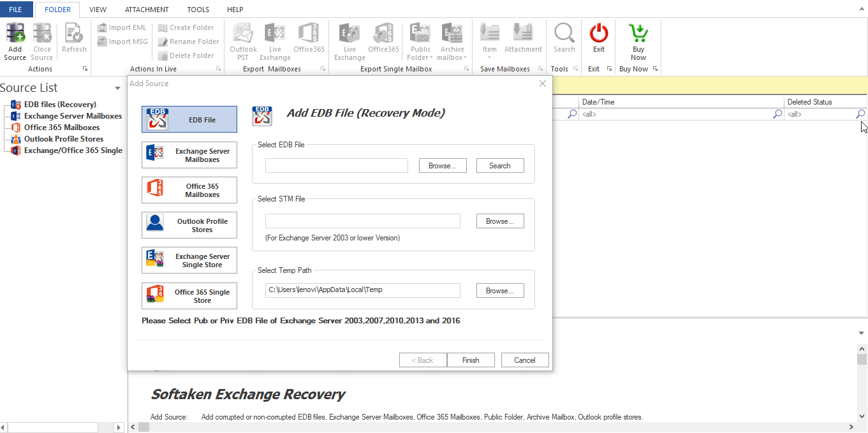Screen dimensions: 868x433
Task: Pick Outlook Profile Stores source option
Action: pos(189,225)
